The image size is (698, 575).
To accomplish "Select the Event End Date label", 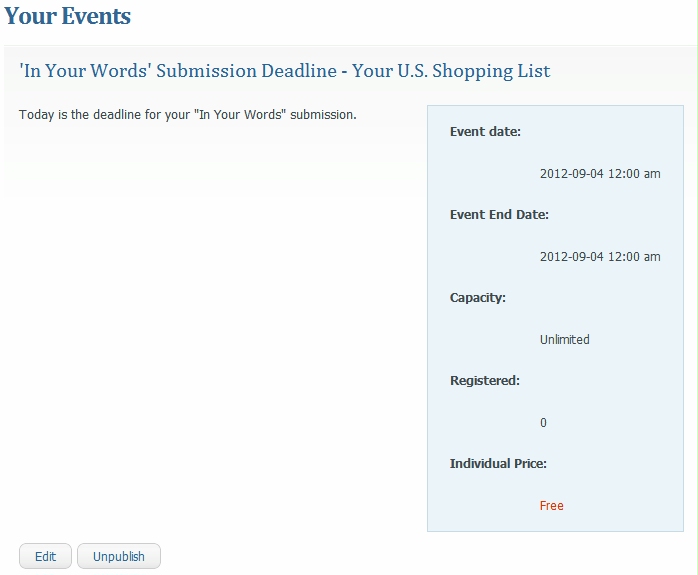I will click(x=499, y=215).
